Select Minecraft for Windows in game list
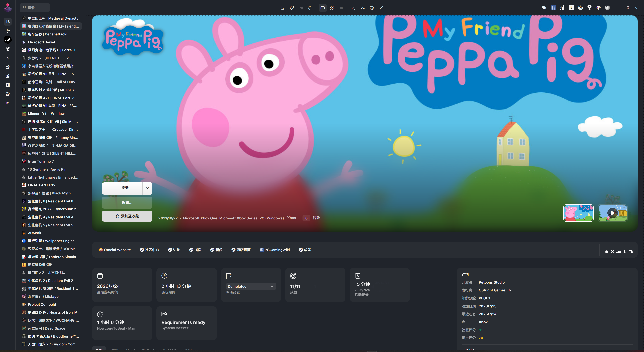Viewport: 644px width, 352px height. pos(51,114)
